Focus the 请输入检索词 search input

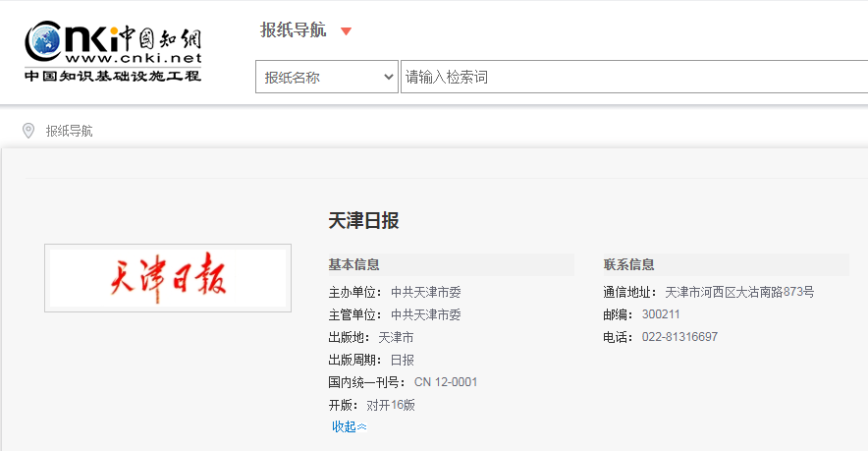click(634, 77)
